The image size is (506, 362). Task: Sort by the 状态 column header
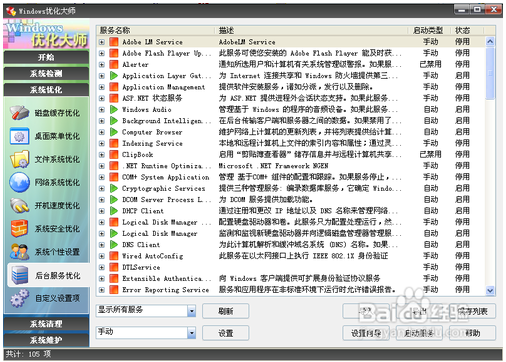[467, 31]
